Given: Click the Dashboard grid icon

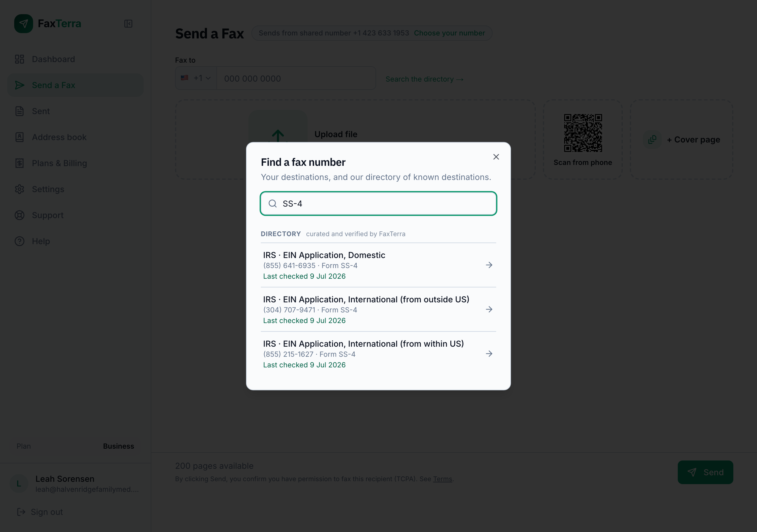Looking at the screenshot, I should click(x=20, y=59).
